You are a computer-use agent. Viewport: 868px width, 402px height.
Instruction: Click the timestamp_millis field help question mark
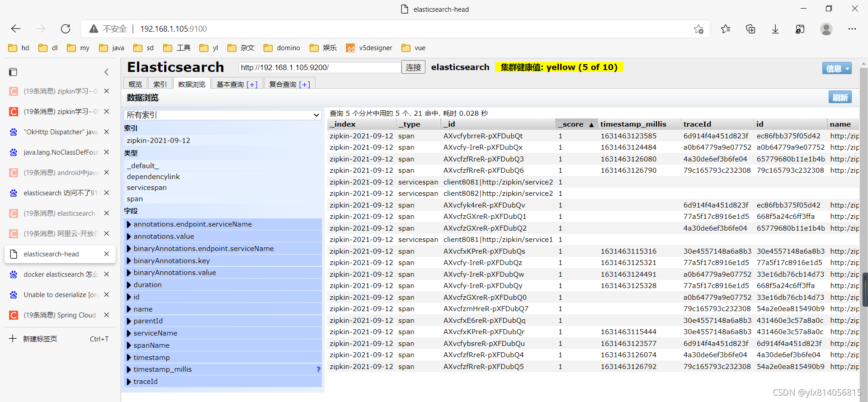(x=318, y=369)
